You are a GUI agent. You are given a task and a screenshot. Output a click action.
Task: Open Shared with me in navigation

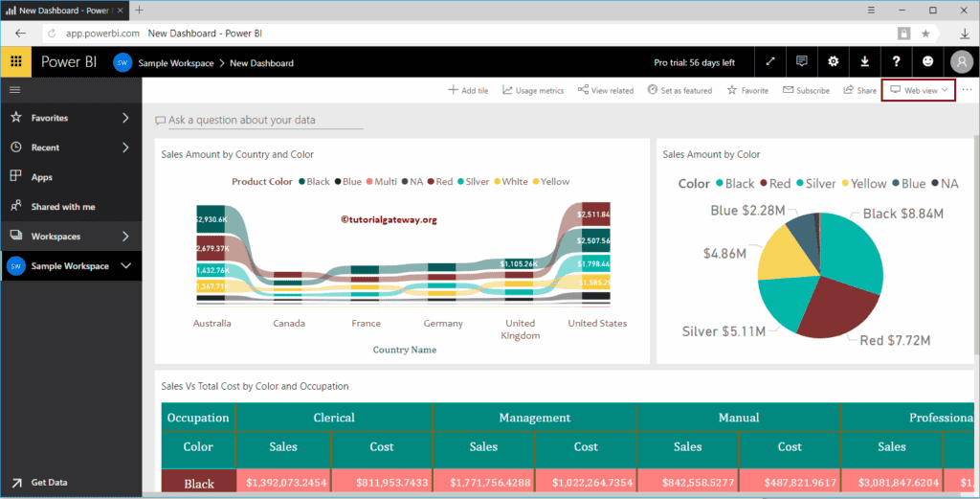(62, 207)
